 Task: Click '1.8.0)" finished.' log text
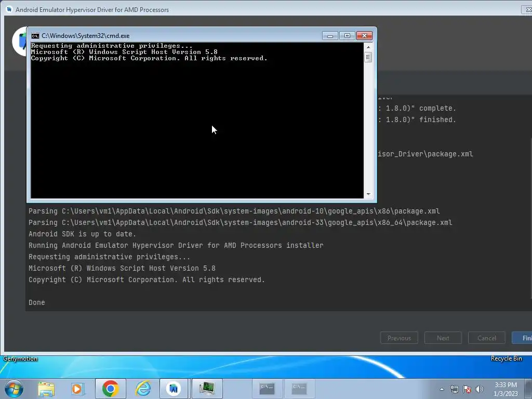pos(421,120)
